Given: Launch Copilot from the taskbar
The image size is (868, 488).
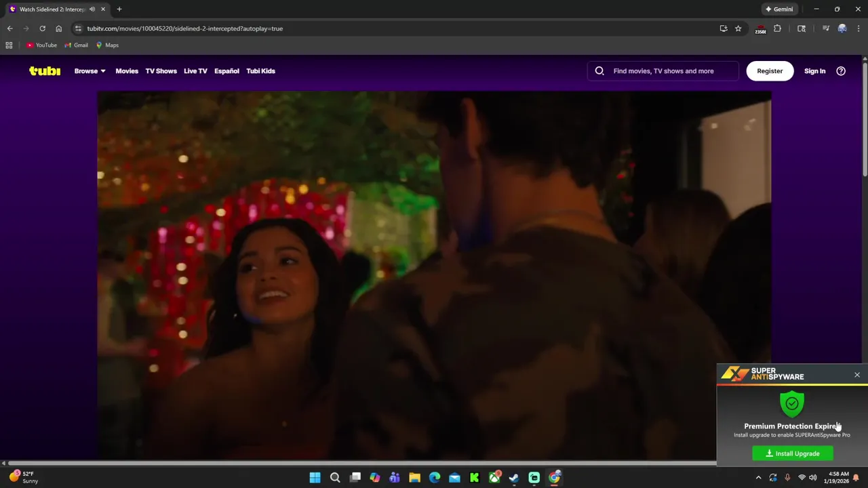Looking at the screenshot, I should [375, 478].
